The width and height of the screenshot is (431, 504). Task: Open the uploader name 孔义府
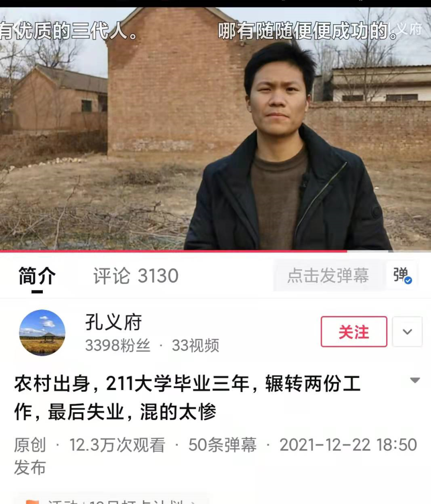click(113, 322)
